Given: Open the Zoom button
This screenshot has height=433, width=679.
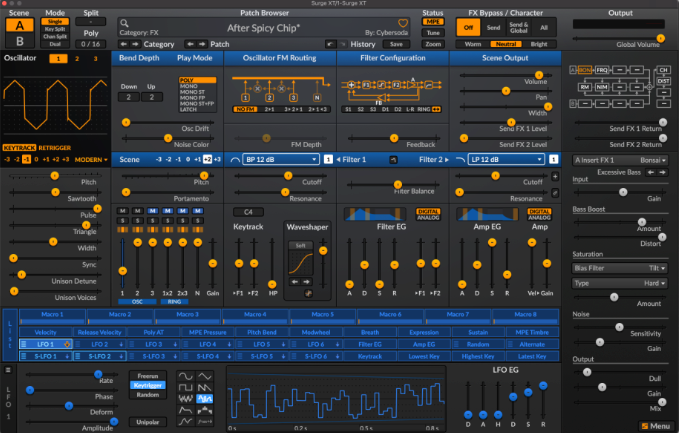Looking at the screenshot, I should (x=433, y=44).
